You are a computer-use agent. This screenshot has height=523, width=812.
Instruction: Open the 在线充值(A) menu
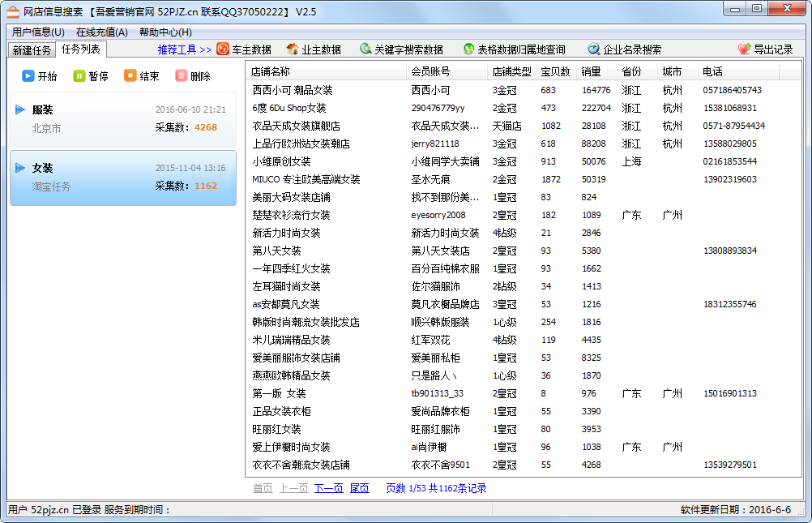click(101, 32)
